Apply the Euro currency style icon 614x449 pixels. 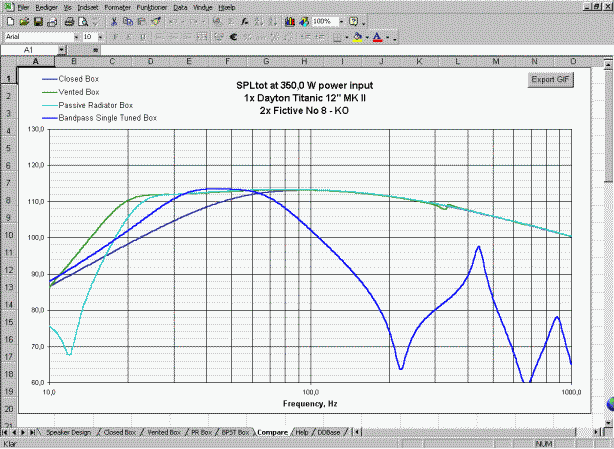tap(233, 37)
